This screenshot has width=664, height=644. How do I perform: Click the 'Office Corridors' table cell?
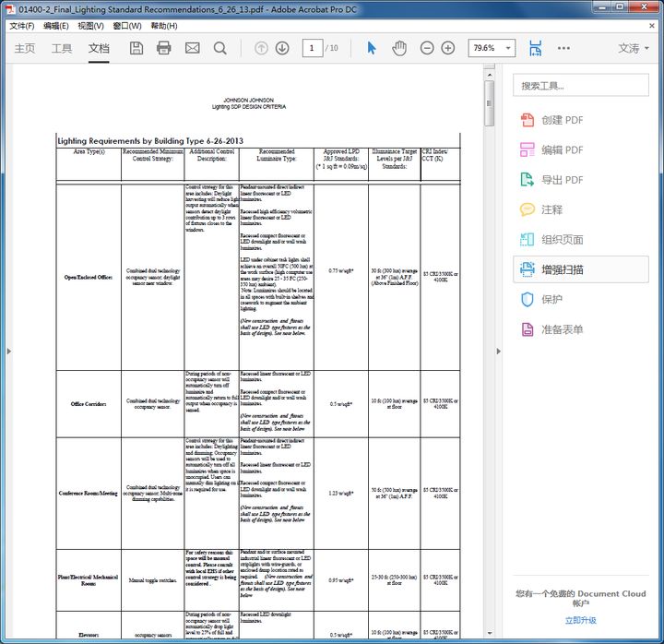(x=89, y=404)
